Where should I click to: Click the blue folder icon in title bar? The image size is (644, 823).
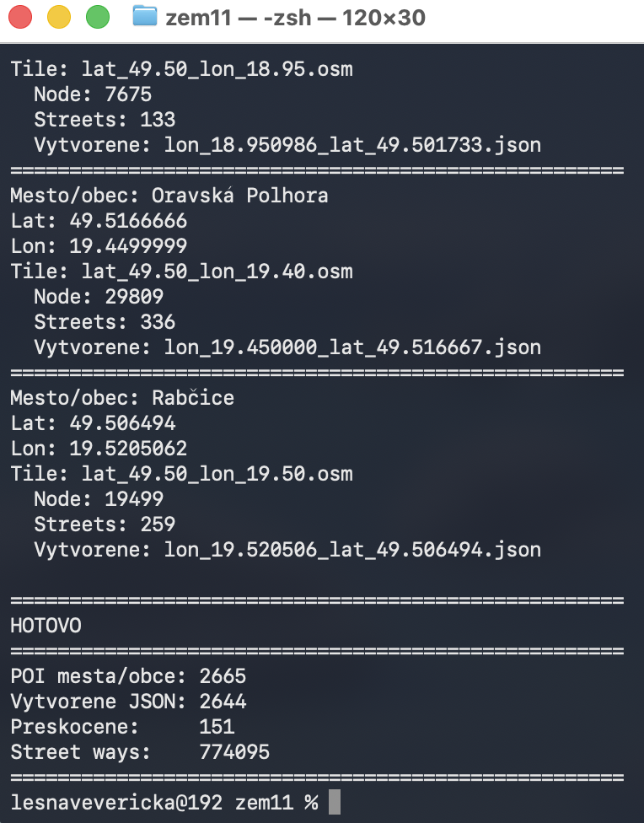145,16
